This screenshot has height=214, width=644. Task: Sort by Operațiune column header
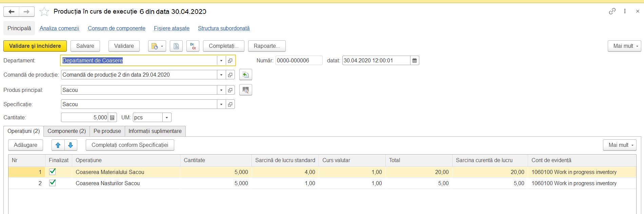(x=126, y=160)
